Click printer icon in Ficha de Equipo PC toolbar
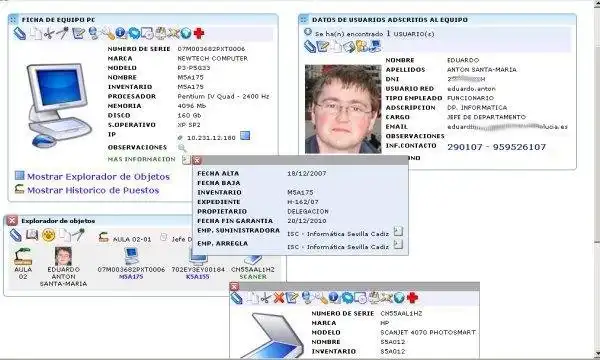This screenshot has height=360, width=600. coord(160,34)
